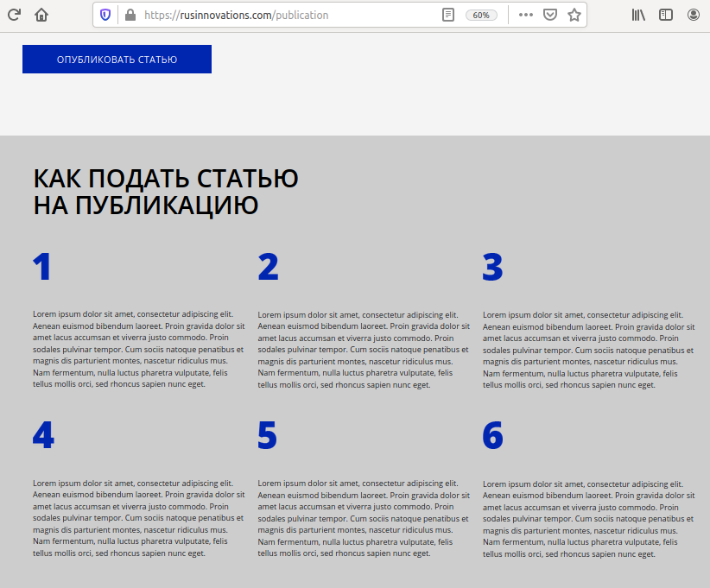Screen dimensions: 710x588
Task: Save page to Pocket icon
Action: 550,15
